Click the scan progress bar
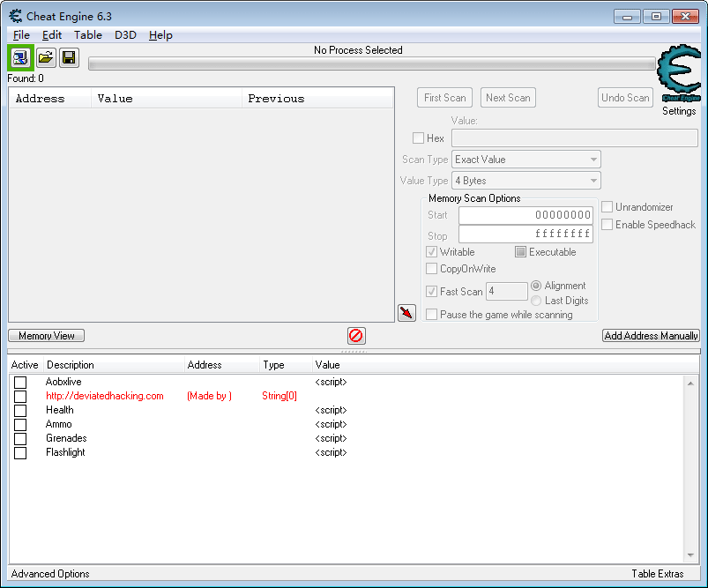 370,64
